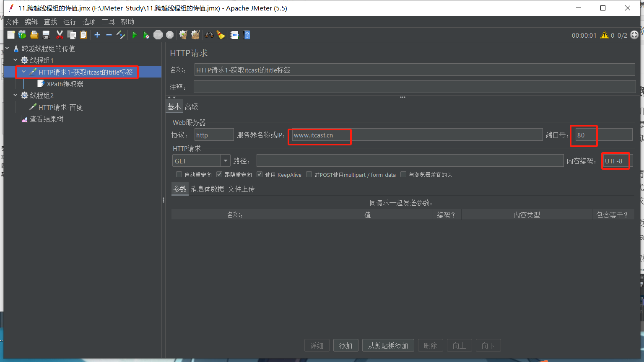The width and height of the screenshot is (644, 362).
Task: Click the Paste clipboard icon
Action: pos(83,35)
